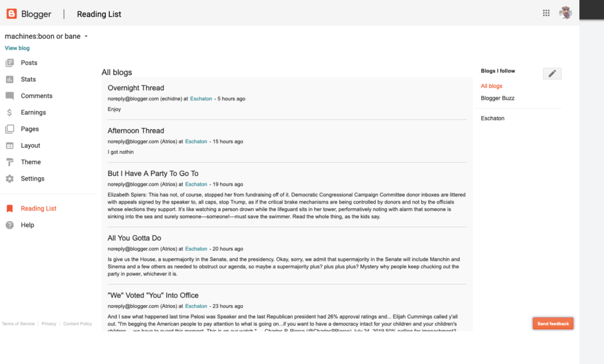This screenshot has width=604, height=364.
Task: Open the Overnight Thread post title
Action: pyautogui.click(x=136, y=88)
